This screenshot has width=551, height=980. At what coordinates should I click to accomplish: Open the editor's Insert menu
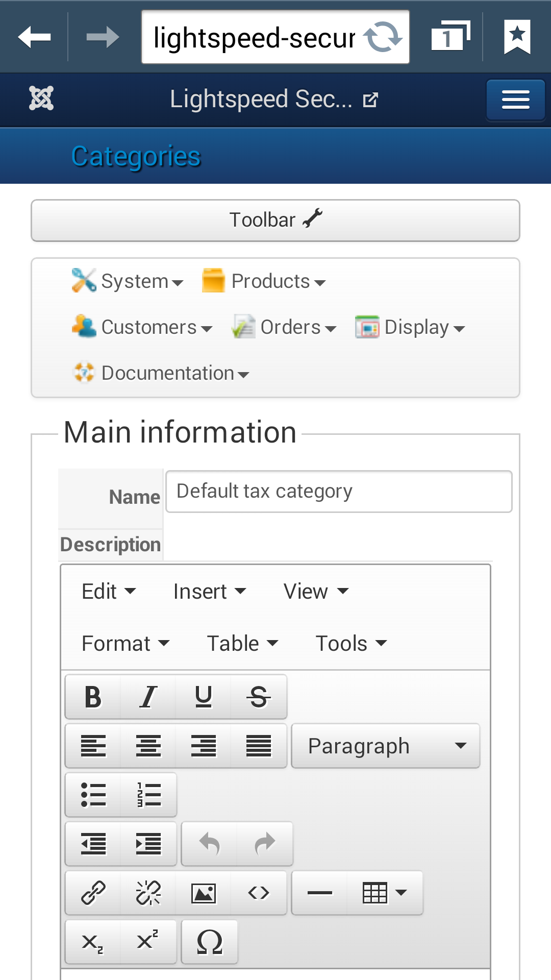point(209,592)
